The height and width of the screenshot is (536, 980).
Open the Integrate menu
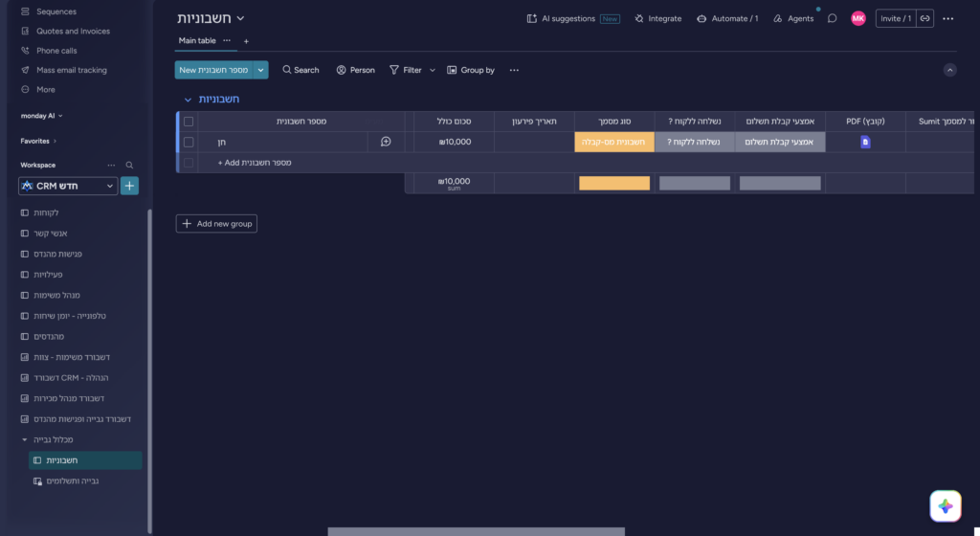[658, 19]
